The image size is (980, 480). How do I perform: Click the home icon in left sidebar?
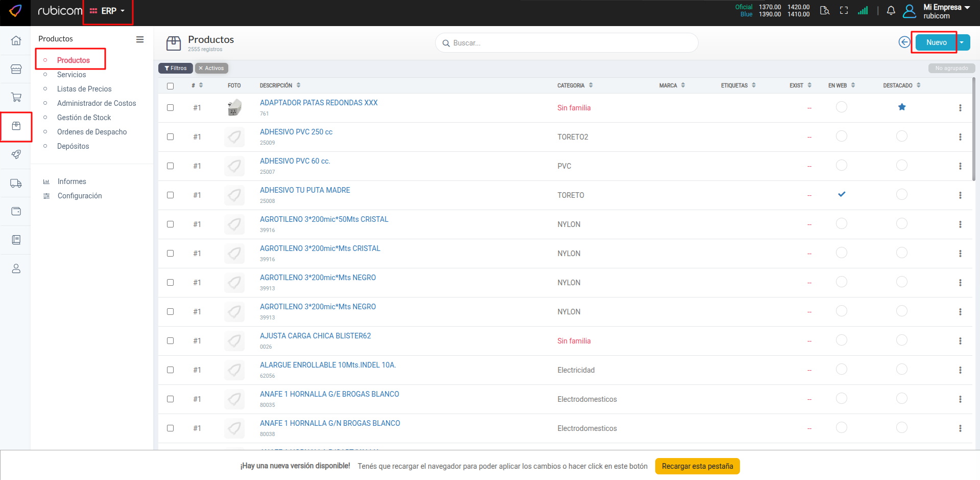tap(16, 40)
